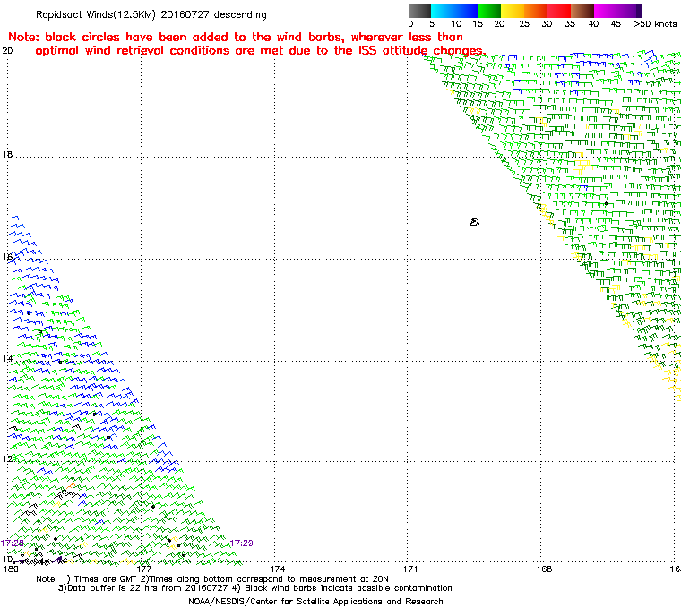
Task: Select the purple "17:28" swath time marker
Action: [13, 543]
